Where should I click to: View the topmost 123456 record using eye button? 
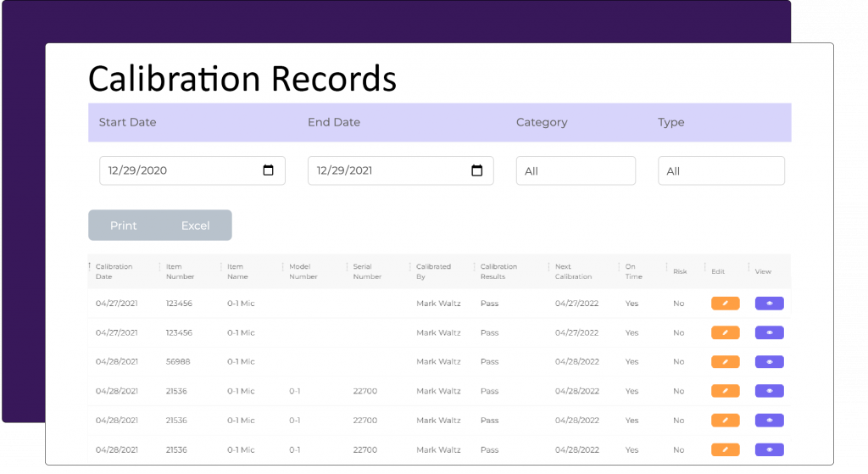(x=770, y=304)
